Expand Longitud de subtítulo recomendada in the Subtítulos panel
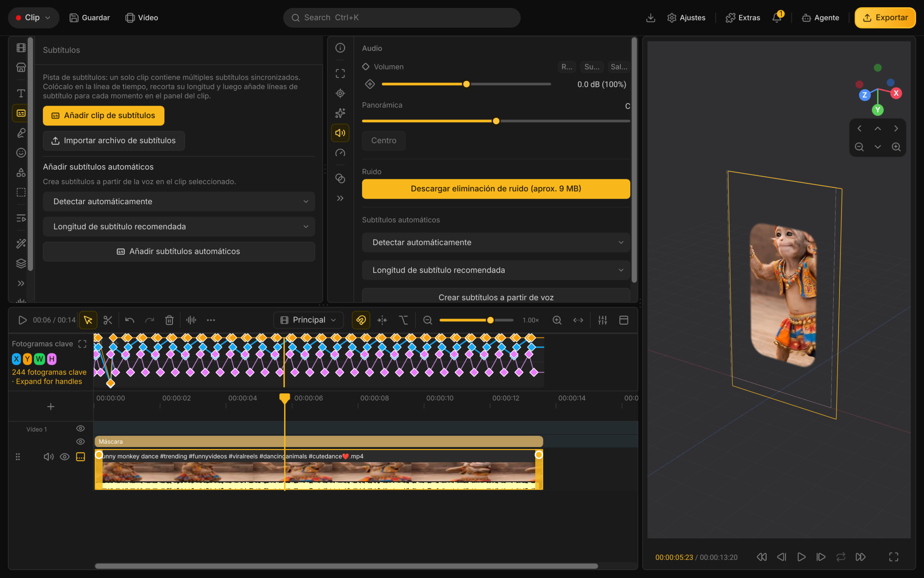Image resolution: width=924 pixels, height=578 pixels. click(x=179, y=226)
